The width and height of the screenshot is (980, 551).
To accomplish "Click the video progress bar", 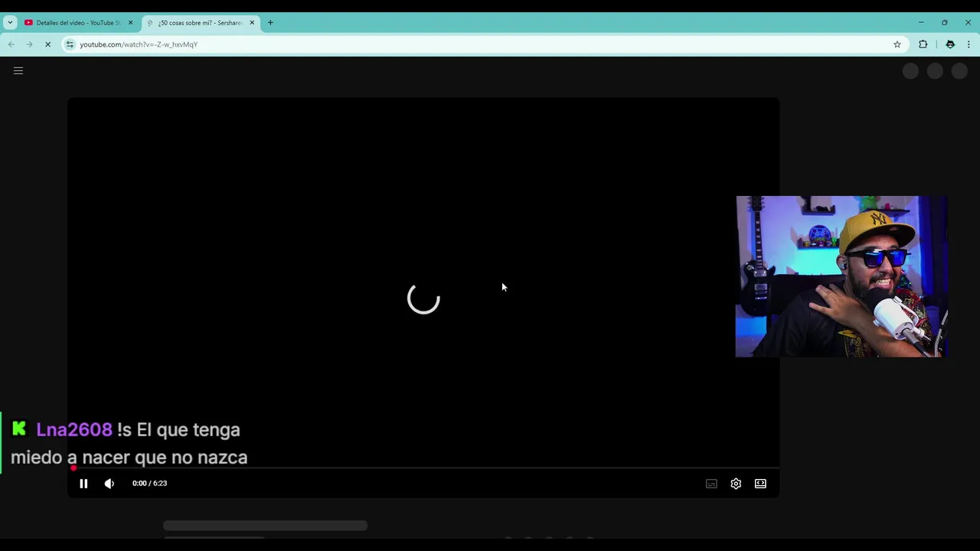I will pyautogui.click(x=423, y=468).
